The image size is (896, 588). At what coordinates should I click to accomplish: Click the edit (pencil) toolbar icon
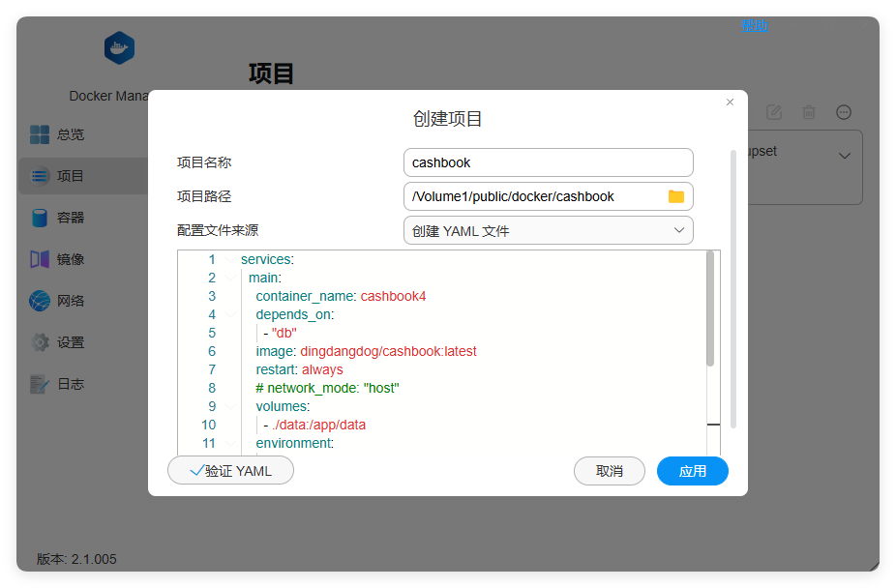coord(774,112)
